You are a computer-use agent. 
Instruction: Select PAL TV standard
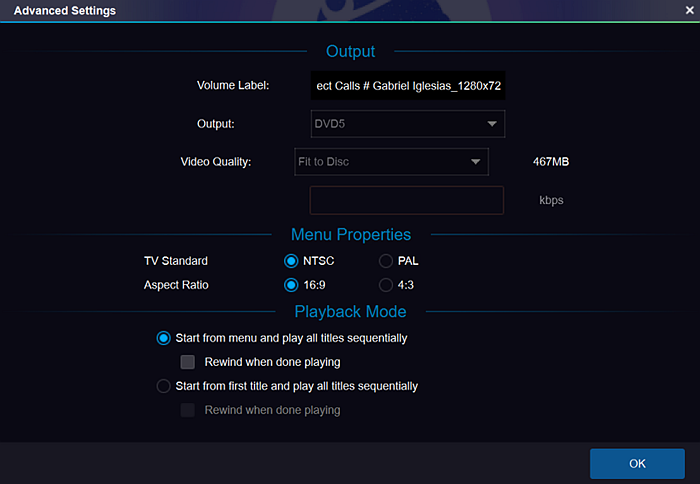(386, 261)
